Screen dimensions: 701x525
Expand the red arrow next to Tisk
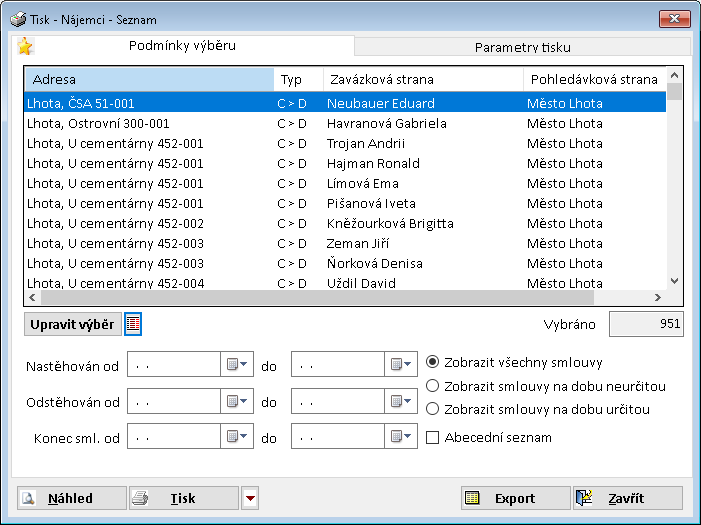click(250, 498)
